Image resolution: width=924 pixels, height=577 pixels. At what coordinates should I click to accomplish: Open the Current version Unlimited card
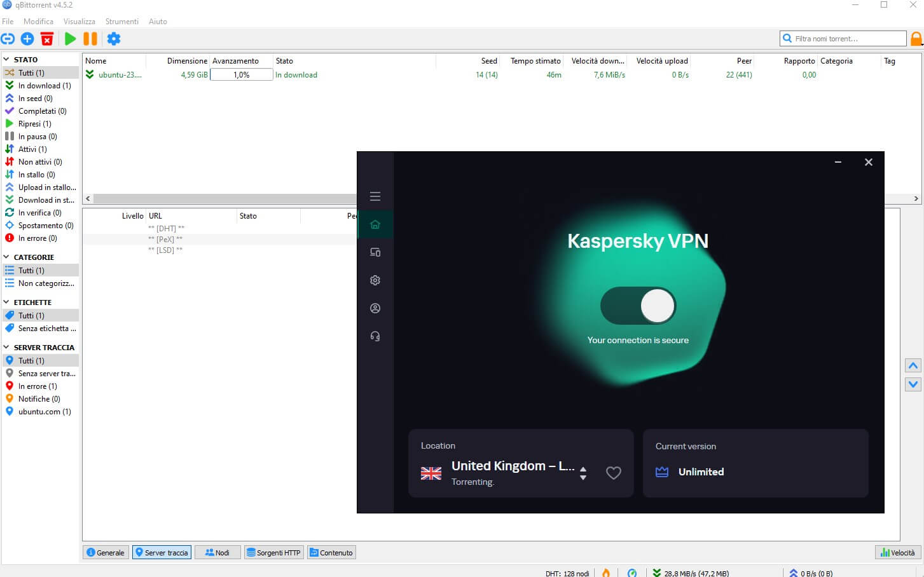click(755, 463)
